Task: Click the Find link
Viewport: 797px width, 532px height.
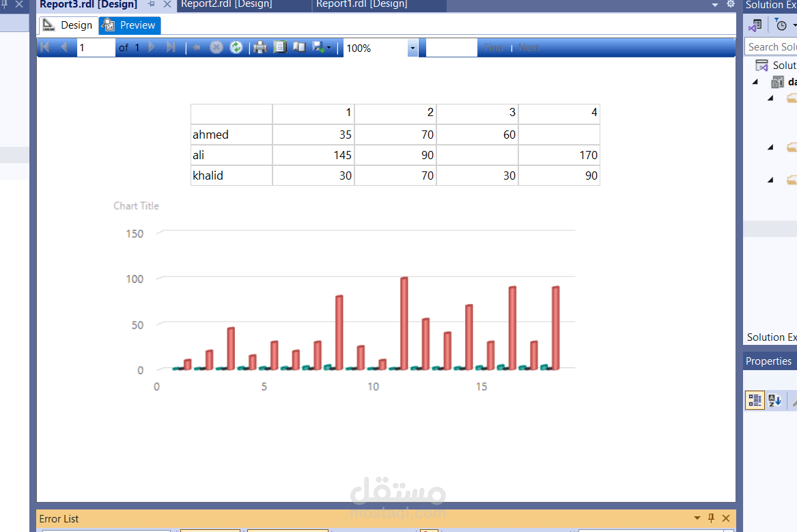Action: tap(493, 48)
